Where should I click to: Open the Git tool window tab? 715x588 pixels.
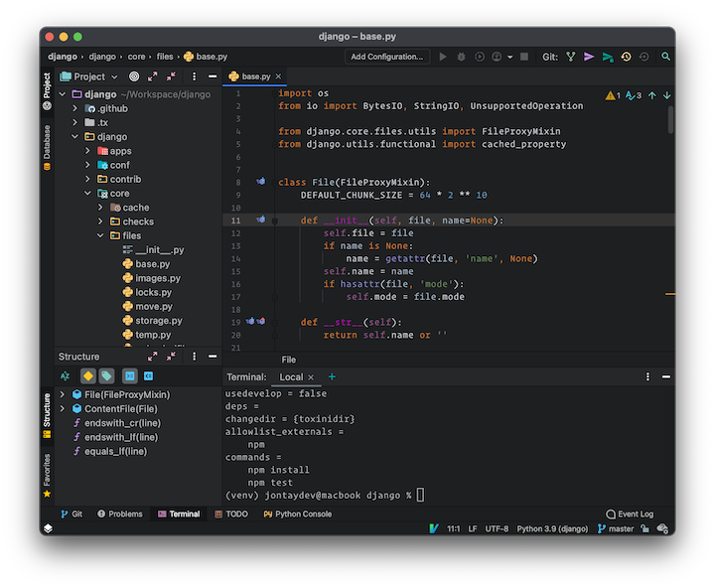71,514
